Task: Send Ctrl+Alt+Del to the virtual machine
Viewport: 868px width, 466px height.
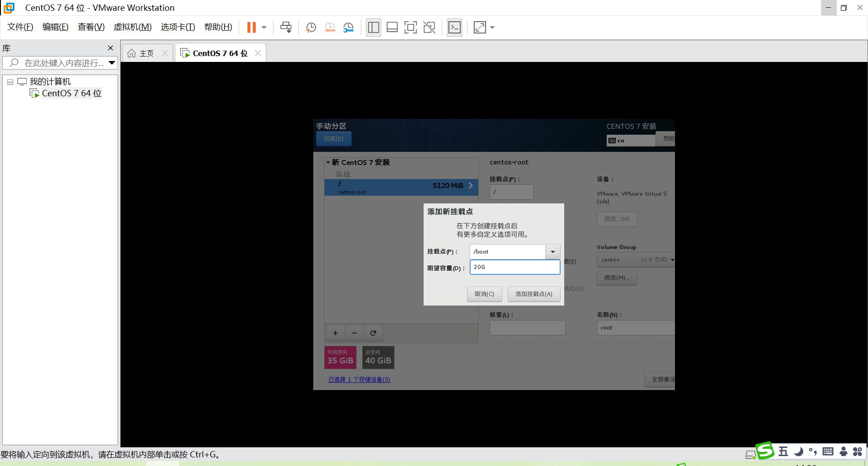Action: click(286, 28)
